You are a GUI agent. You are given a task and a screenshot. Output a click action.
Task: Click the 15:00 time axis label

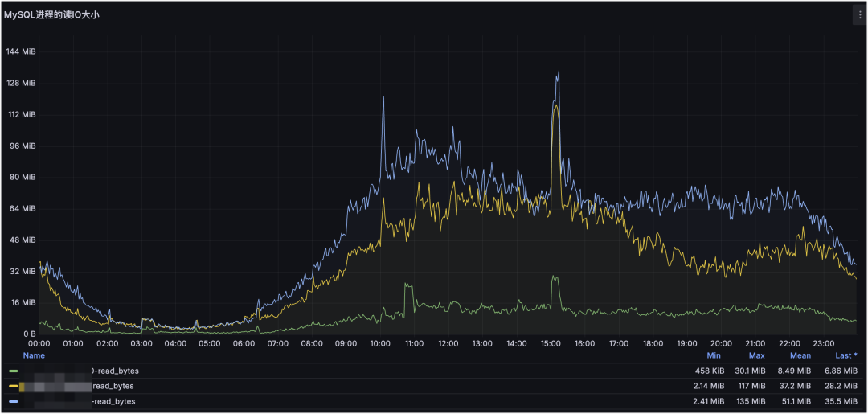(551, 343)
